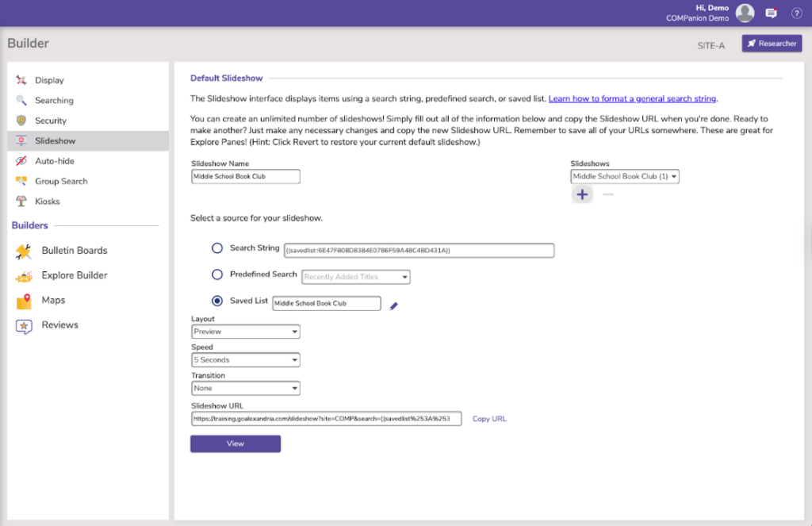Screen dimensions: 812x526
Task: Click the Copy URL link
Action: point(489,419)
